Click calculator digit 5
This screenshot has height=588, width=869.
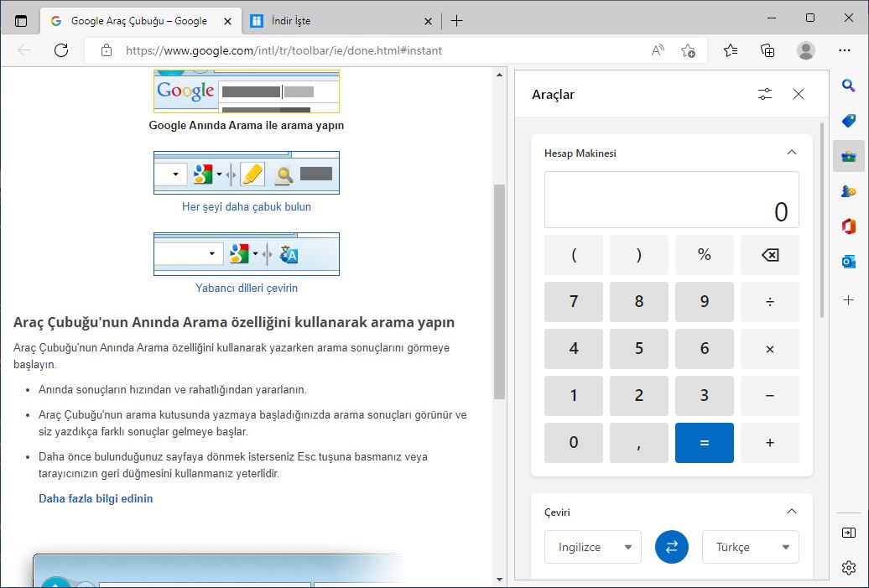click(639, 349)
